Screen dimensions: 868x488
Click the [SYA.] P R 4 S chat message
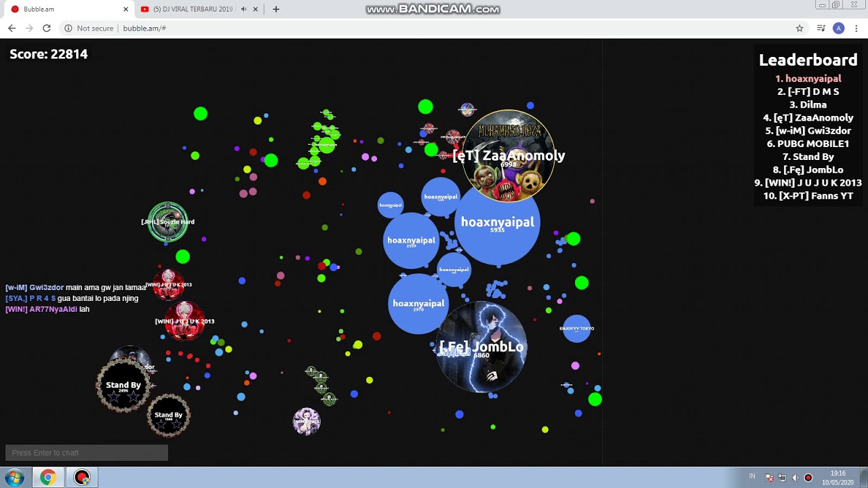pos(72,298)
